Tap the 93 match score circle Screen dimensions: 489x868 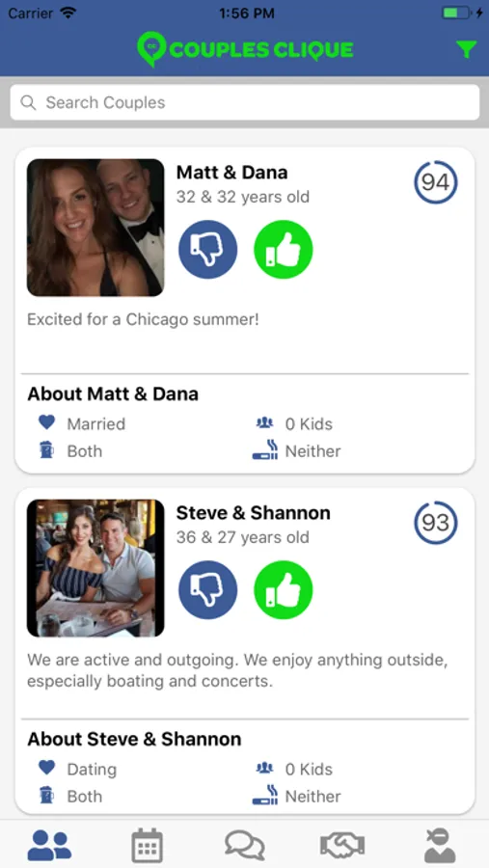pos(436,523)
